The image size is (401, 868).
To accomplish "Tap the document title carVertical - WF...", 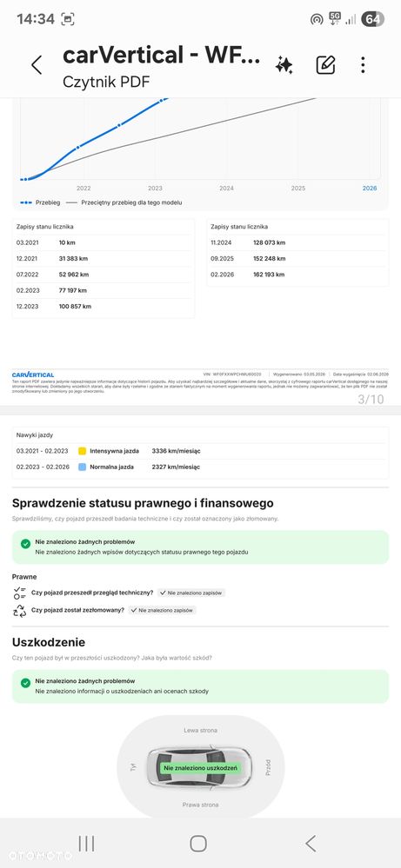I will click(x=161, y=56).
